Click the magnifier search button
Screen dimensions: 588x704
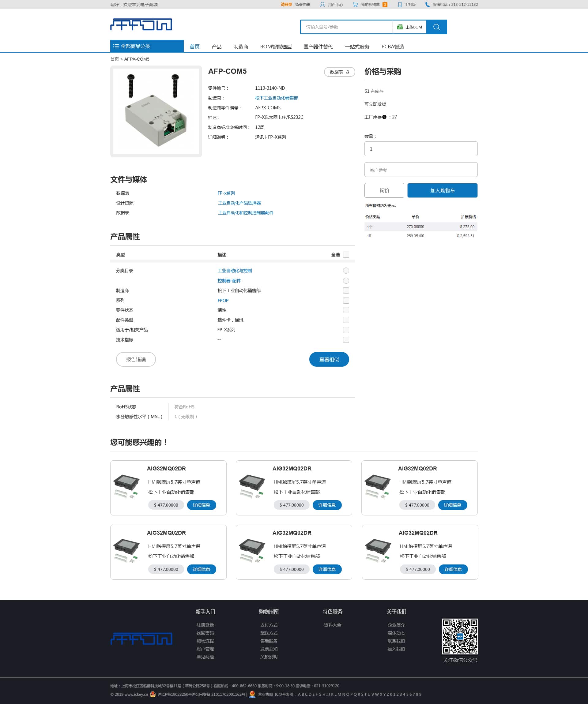(x=436, y=27)
